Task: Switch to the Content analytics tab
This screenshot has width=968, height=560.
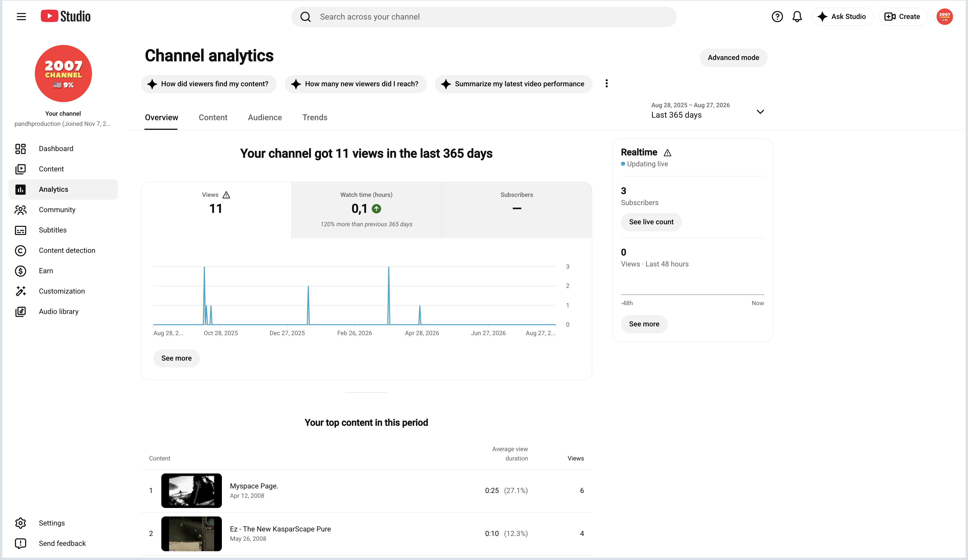Action: click(213, 117)
